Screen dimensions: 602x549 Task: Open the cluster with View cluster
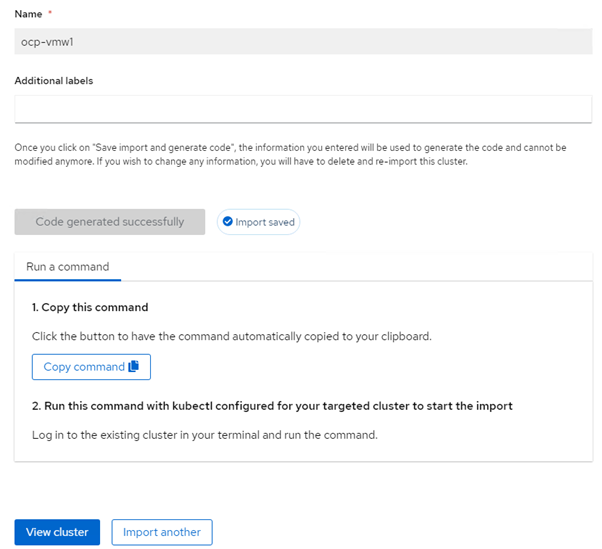point(57,532)
